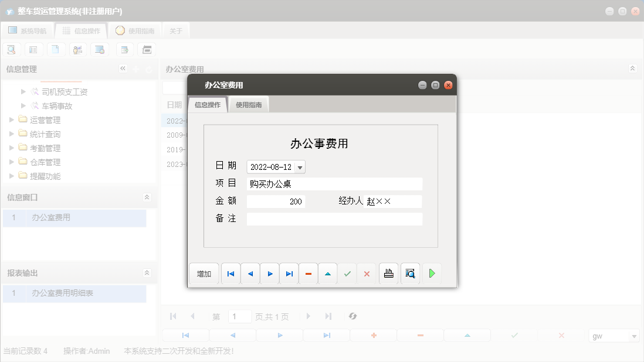Click the document page icon on the toolbar

coord(56,49)
